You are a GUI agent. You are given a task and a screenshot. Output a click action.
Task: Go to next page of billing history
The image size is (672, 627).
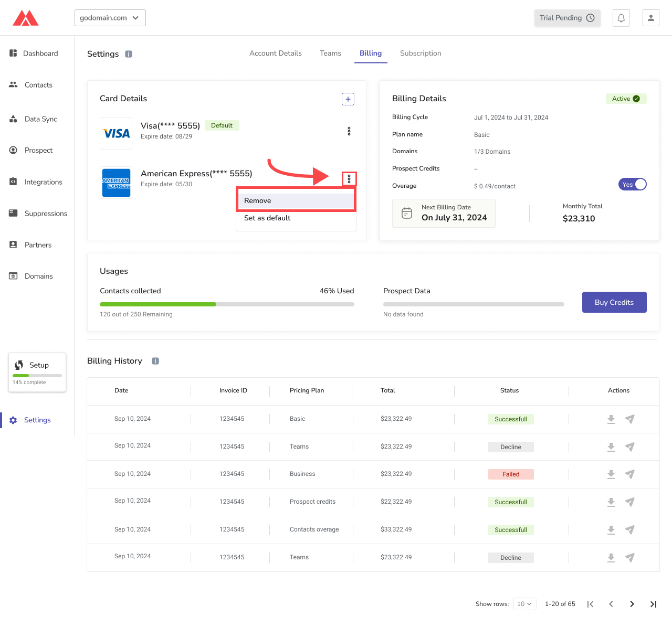point(632,604)
